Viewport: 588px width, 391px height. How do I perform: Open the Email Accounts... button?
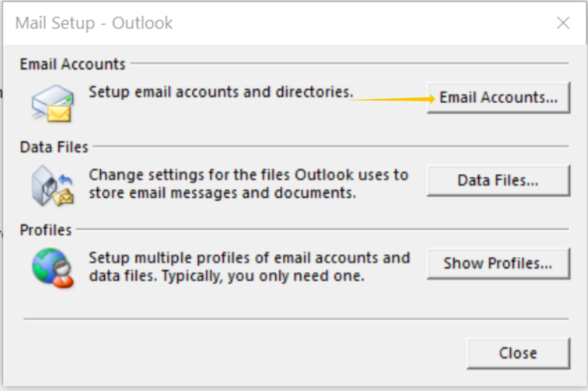[x=498, y=98]
